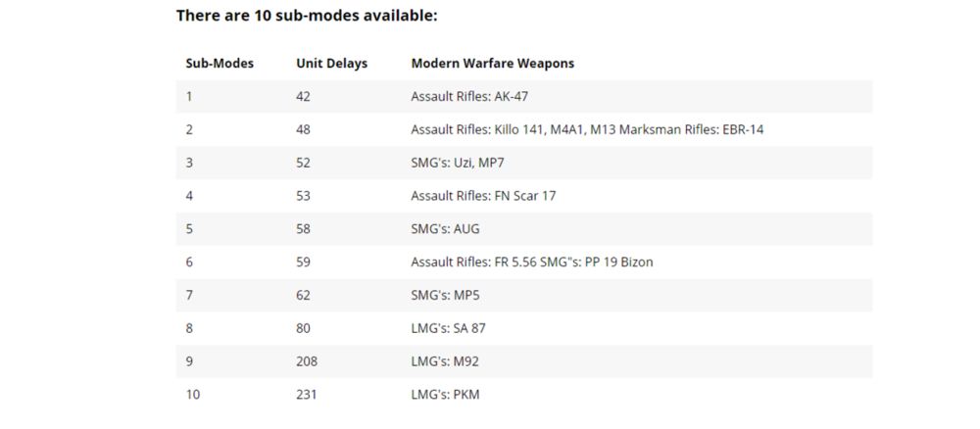Select the SMG's: Uzi, MP7 cell
This screenshot has height=429, width=980.
(x=462, y=164)
